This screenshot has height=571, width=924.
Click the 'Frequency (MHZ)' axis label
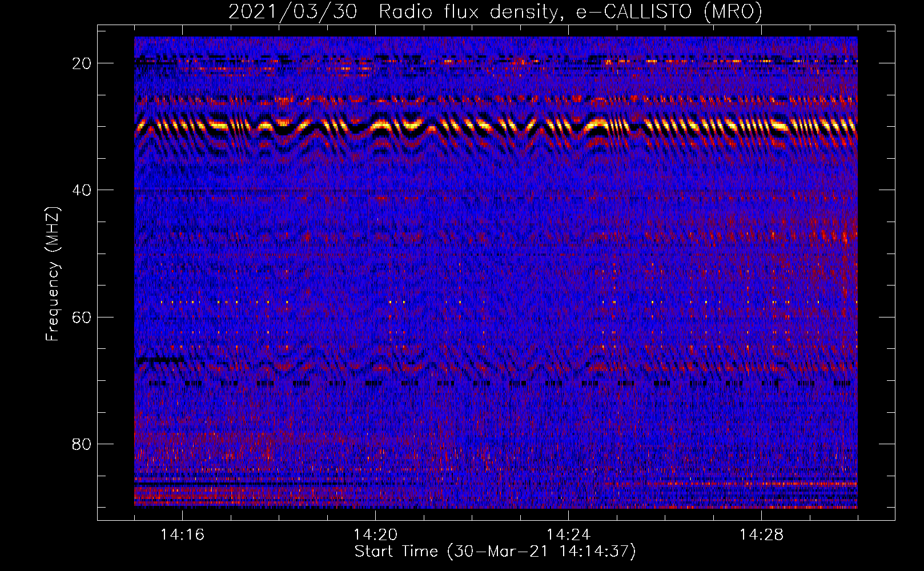53,274
